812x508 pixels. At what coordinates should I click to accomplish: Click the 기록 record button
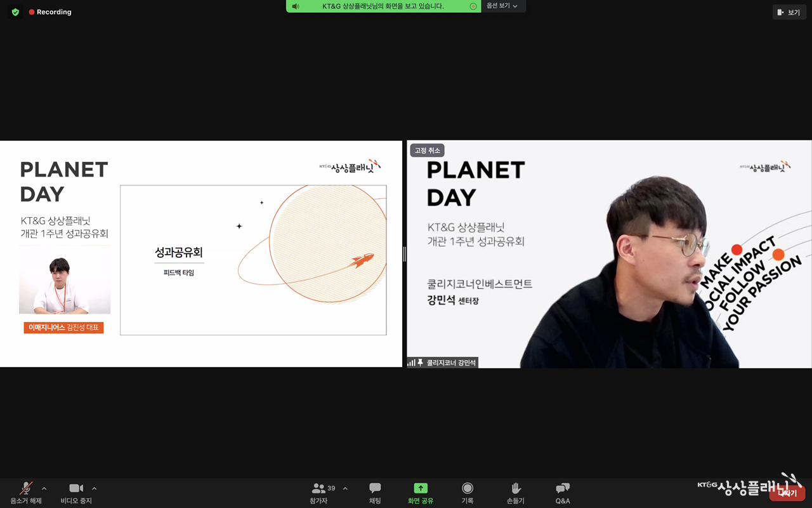468,493
